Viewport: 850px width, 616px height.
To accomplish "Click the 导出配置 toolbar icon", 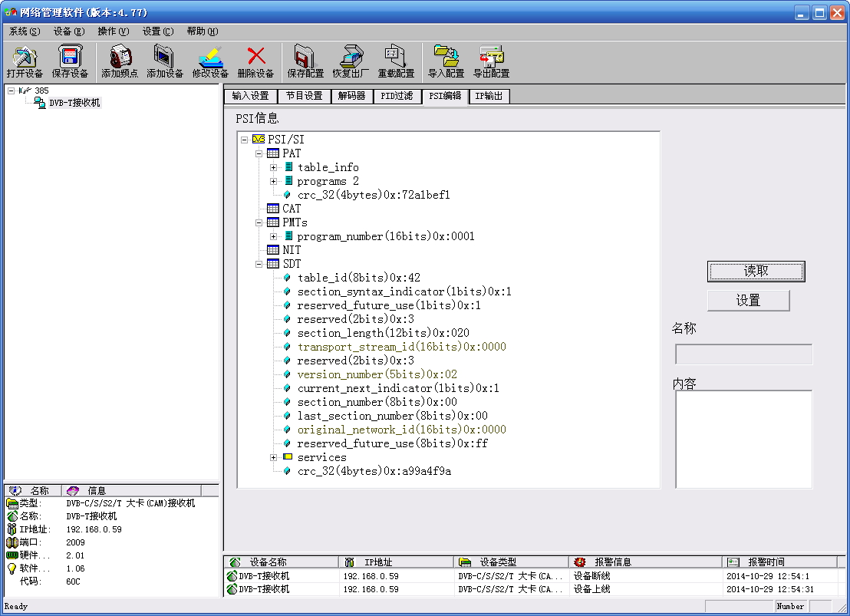I will click(x=492, y=57).
